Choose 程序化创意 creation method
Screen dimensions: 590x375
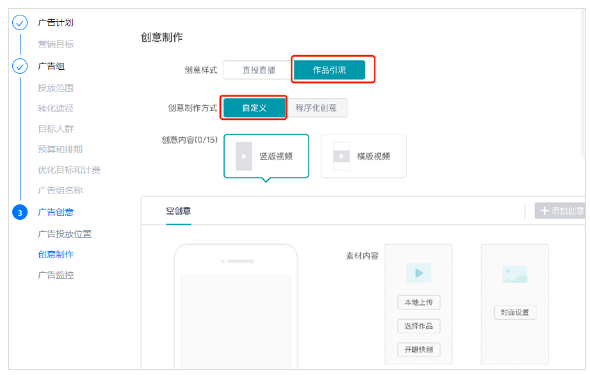pos(316,108)
